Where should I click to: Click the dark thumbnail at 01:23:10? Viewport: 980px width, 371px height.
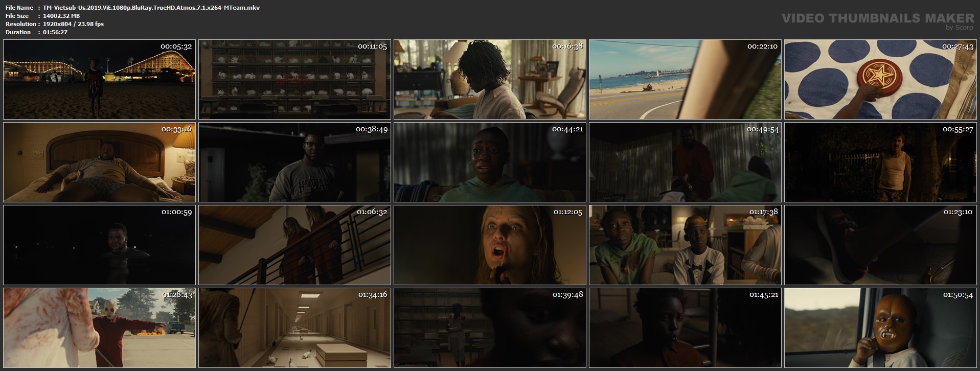click(x=880, y=245)
